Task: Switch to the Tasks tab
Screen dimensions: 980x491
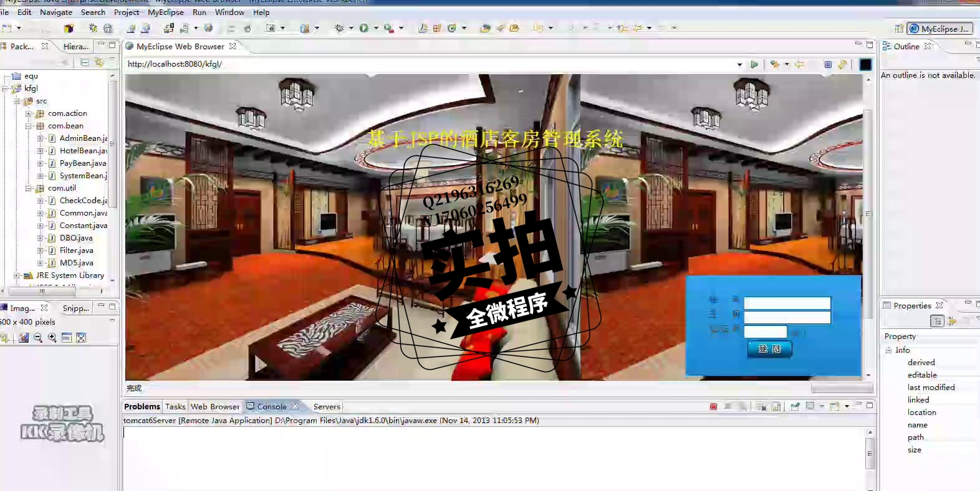Action: coord(175,406)
